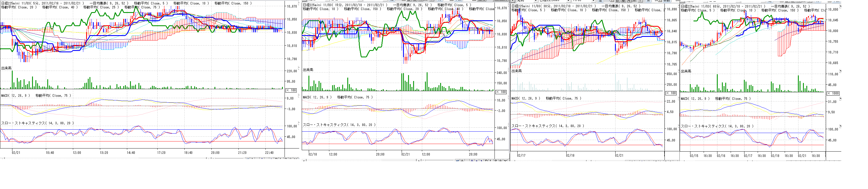Click the D icon in 15-minute chart bottom toolbar
The image size is (868, 189).
tap(486, 161)
